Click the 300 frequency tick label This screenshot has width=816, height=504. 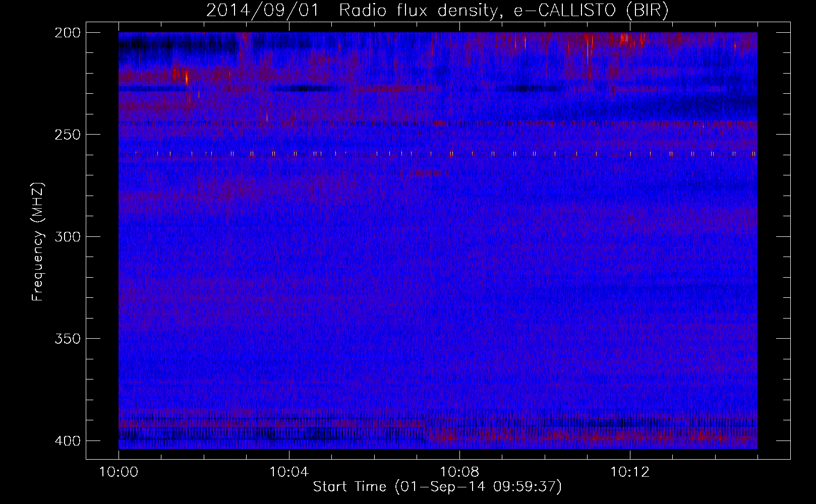pos(67,237)
